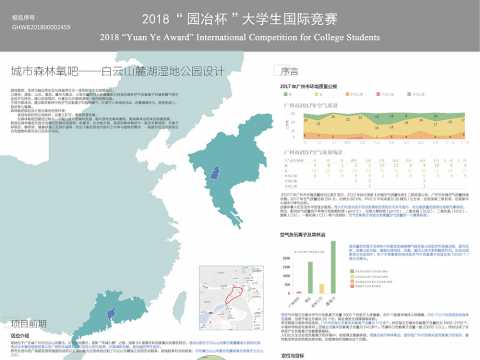The image size is (480, 360).
Task: Select the registration code starting with GHW
Action: (41, 27)
